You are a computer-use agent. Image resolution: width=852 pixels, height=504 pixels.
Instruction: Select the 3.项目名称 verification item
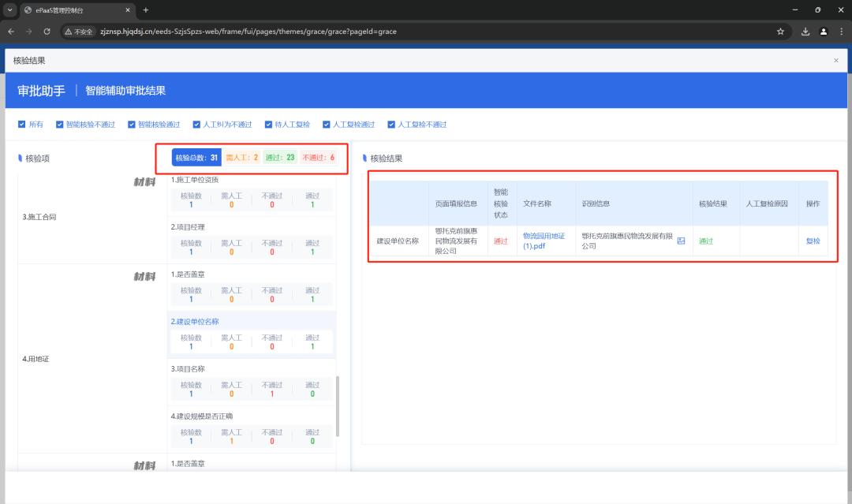coord(189,369)
